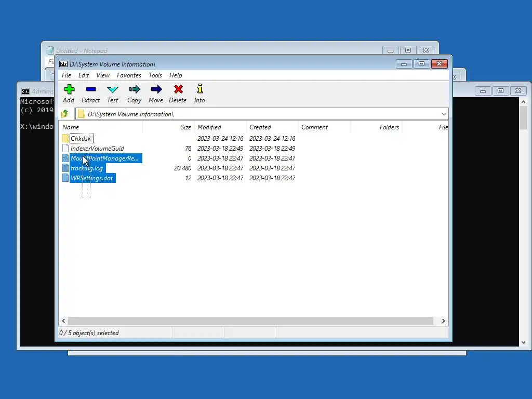Click command prompt scrollbar down arrow
This screenshot has width=532, height=399.
523,342
